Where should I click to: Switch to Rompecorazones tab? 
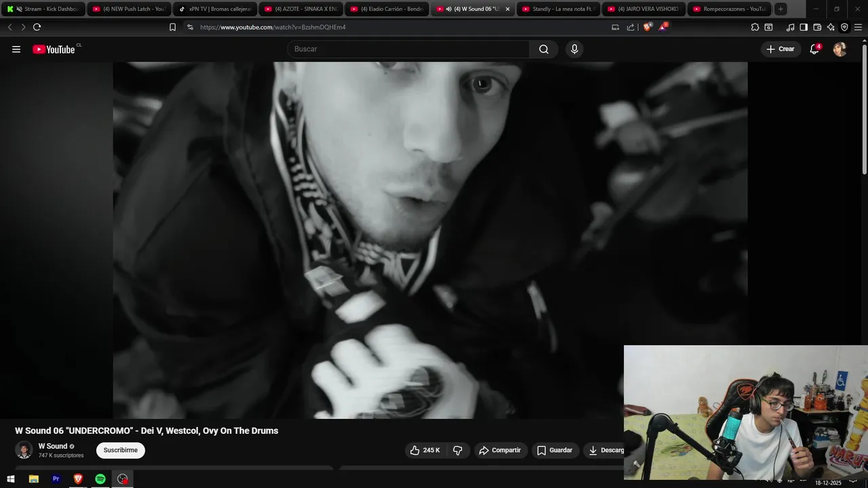730,9
